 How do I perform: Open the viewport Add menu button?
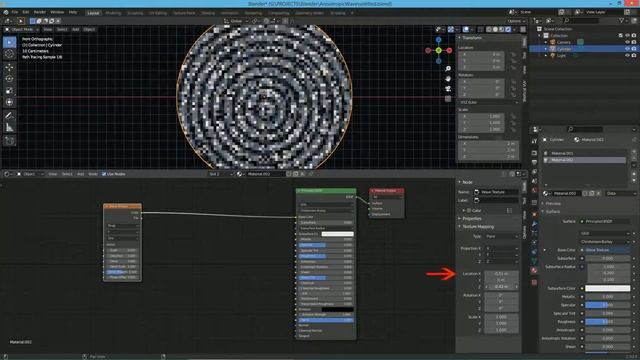click(x=76, y=29)
